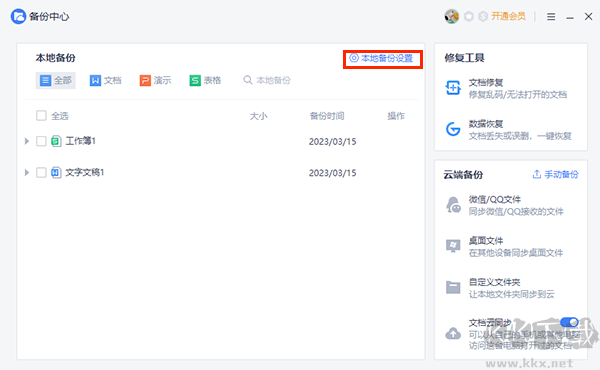Viewport: 600px width, 370px height.
Task: Click the 备份时间 column header
Action: pos(327,116)
